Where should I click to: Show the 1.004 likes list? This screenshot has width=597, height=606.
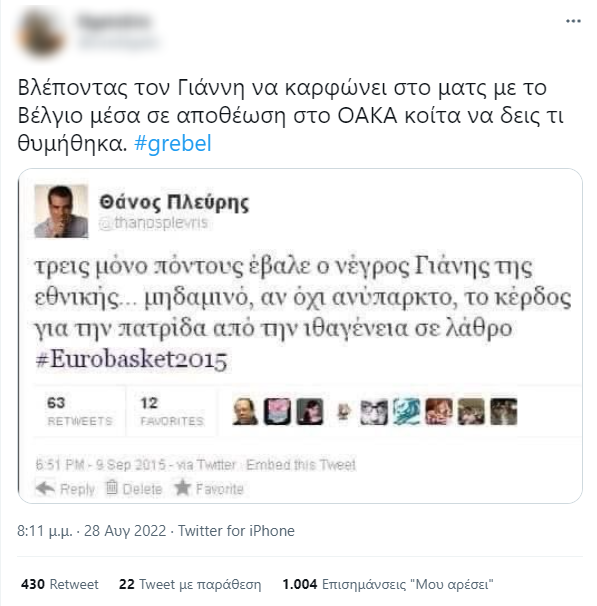click(388, 584)
